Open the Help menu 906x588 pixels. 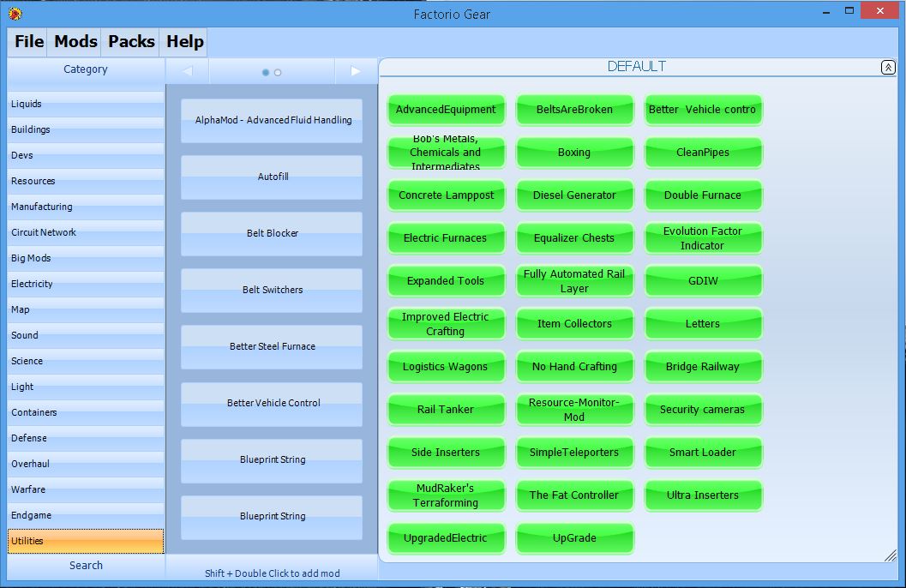tap(185, 42)
